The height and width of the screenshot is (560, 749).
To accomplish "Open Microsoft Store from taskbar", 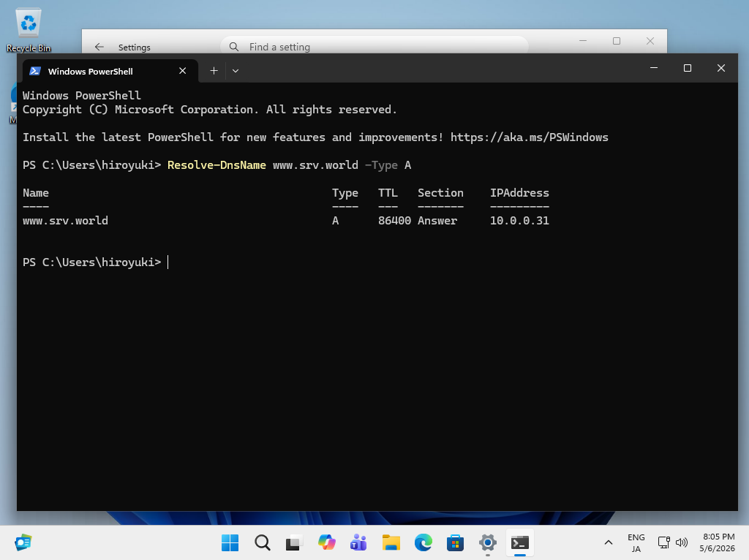I will pos(455,542).
